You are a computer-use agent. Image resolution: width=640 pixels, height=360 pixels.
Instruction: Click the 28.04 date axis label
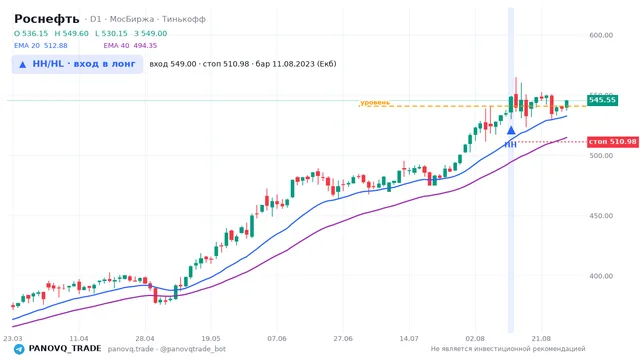pos(145,339)
